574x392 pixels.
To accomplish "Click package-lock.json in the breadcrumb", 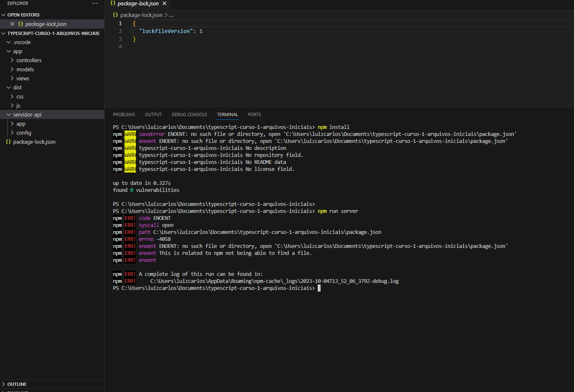I will tap(141, 15).
